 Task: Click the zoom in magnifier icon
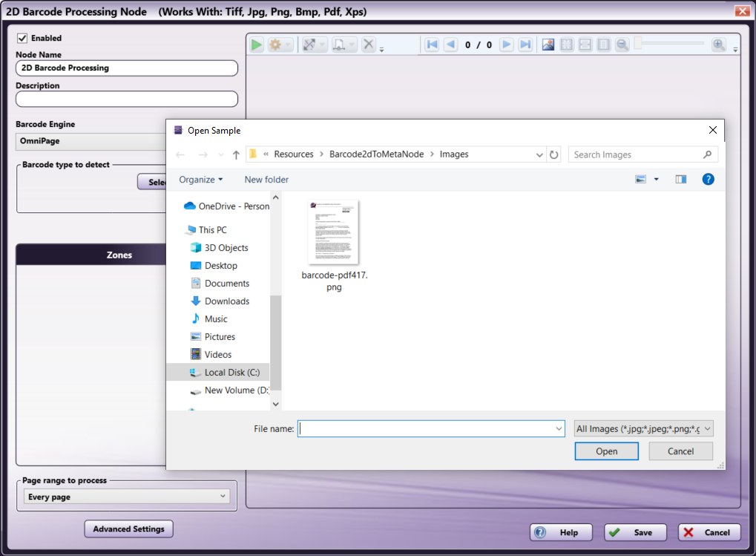click(719, 45)
